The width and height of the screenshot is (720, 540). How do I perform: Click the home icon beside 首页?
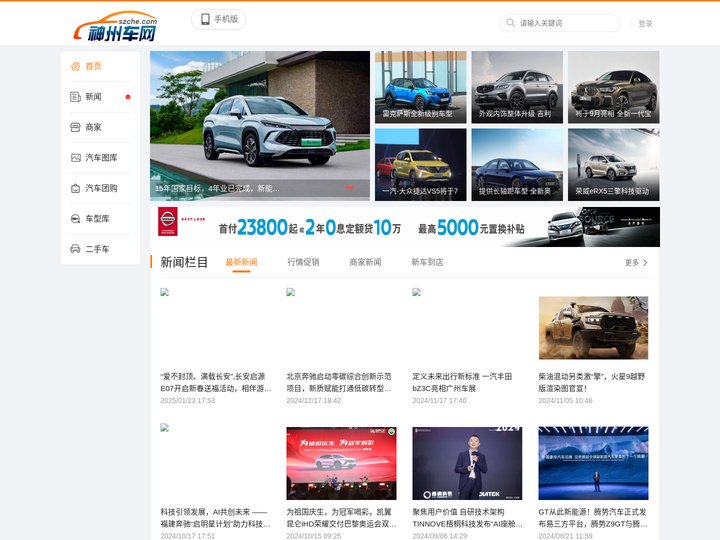point(75,67)
